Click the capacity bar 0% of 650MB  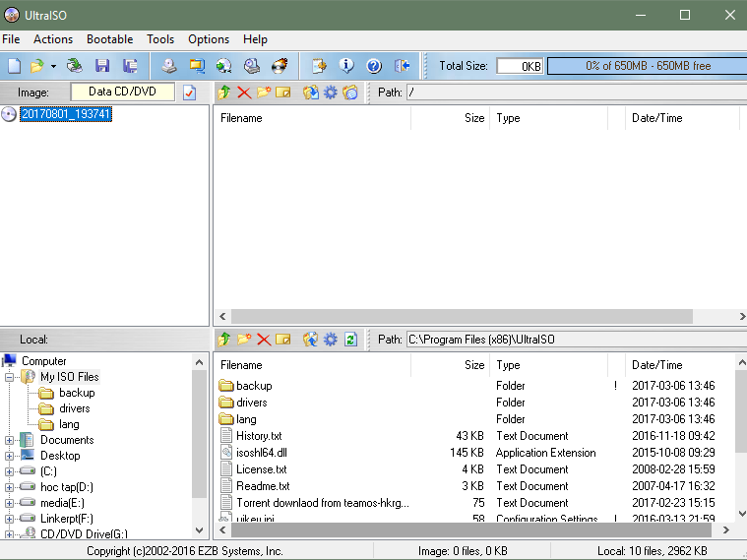pyautogui.click(x=647, y=66)
